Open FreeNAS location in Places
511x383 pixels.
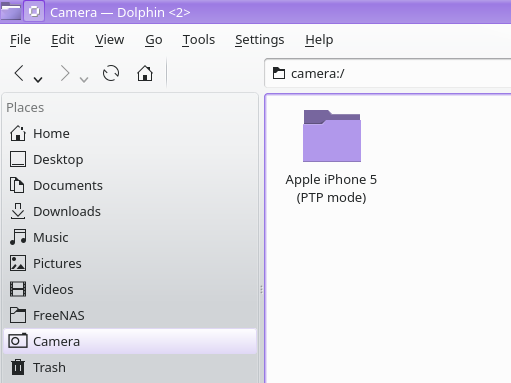(x=130, y=315)
